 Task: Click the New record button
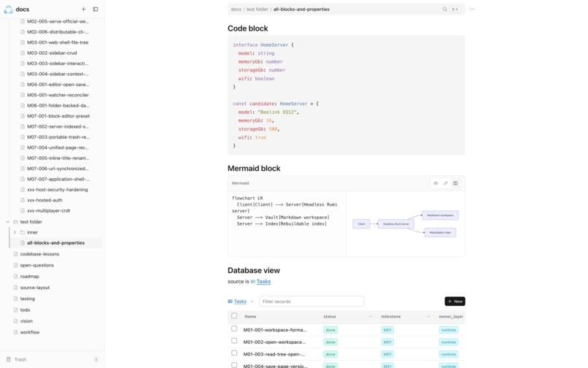coord(455,302)
